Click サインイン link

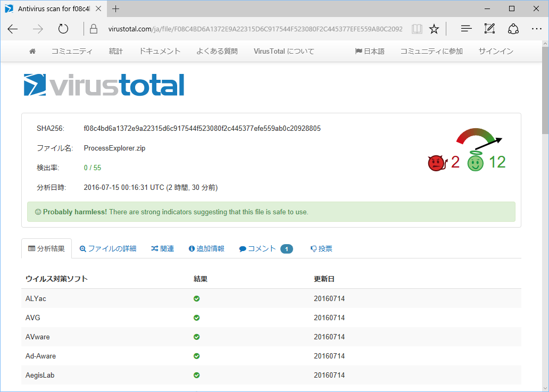click(x=496, y=52)
